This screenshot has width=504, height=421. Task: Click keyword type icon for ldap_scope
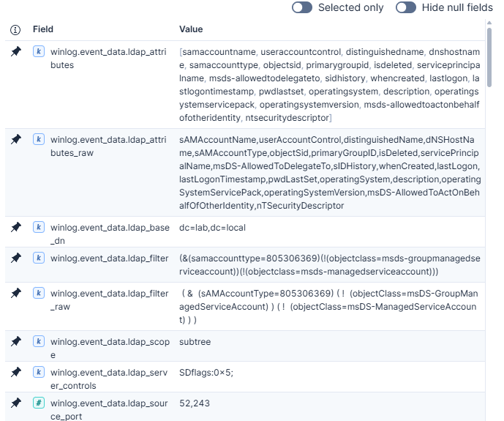[39, 341]
